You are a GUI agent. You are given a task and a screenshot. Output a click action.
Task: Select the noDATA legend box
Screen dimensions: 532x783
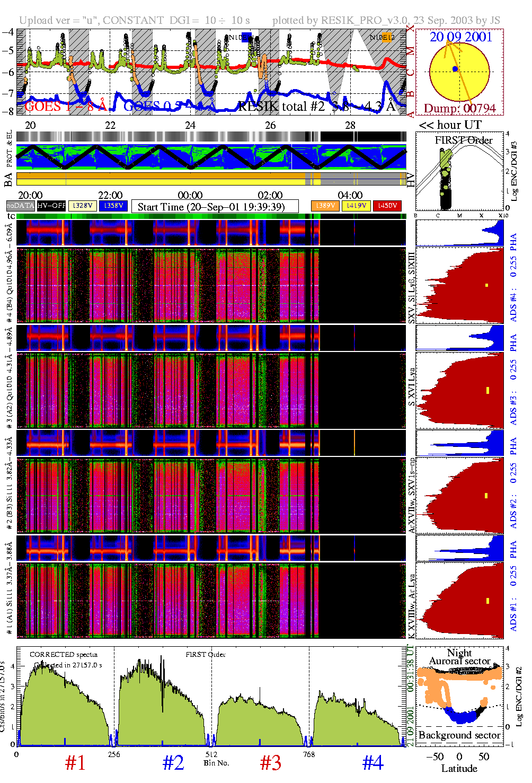point(20,206)
